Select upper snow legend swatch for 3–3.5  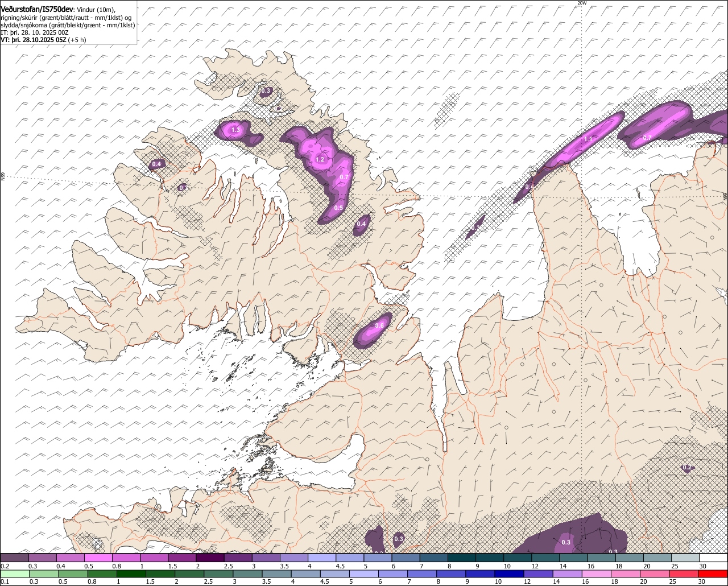(266, 558)
